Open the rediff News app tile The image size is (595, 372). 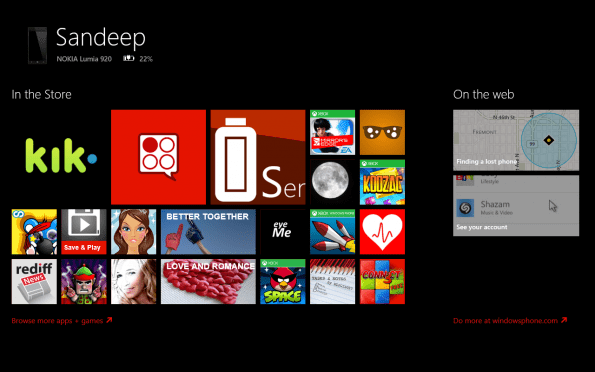click(34, 282)
